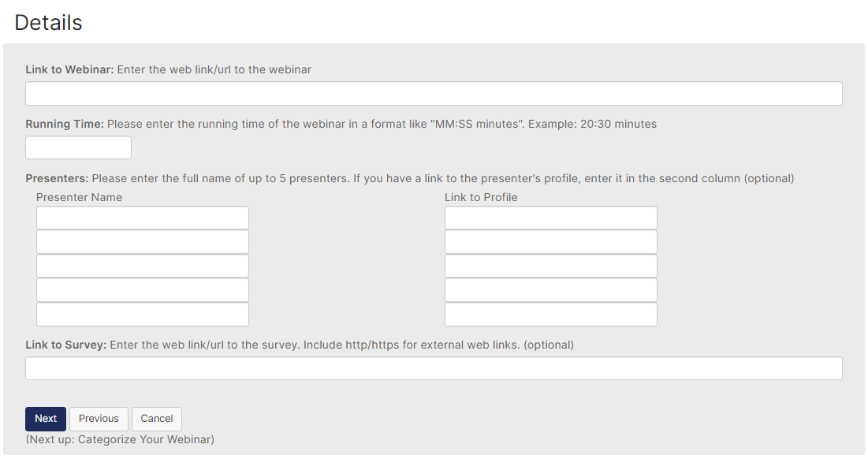
Task: Focus the third Link to Profile field
Action: (550, 266)
